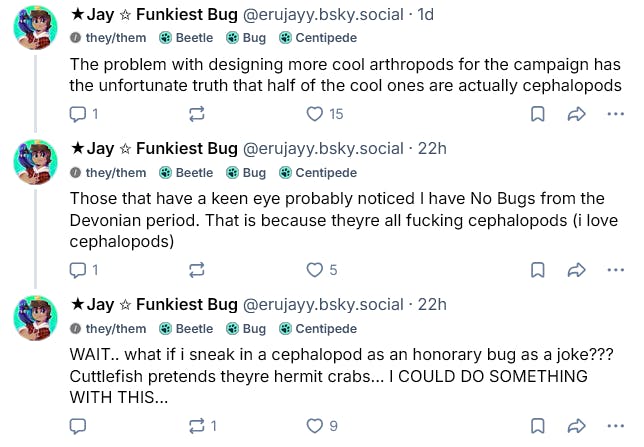Share the Devonian period post
This screenshot has height=447, width=644.
[x=576, y=269]
